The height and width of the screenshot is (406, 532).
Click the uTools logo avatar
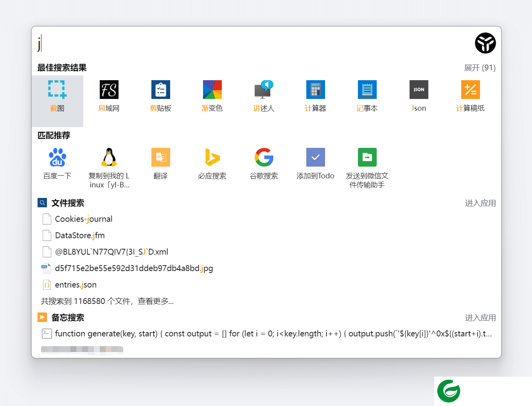(x=485, y=43)
